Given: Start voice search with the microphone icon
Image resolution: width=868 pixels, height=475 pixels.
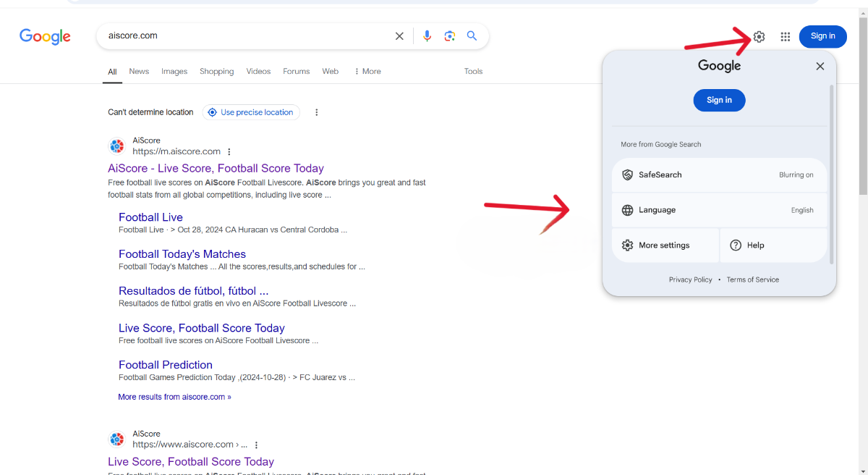Looking at the screenshot, I should [x=427, y=36].
